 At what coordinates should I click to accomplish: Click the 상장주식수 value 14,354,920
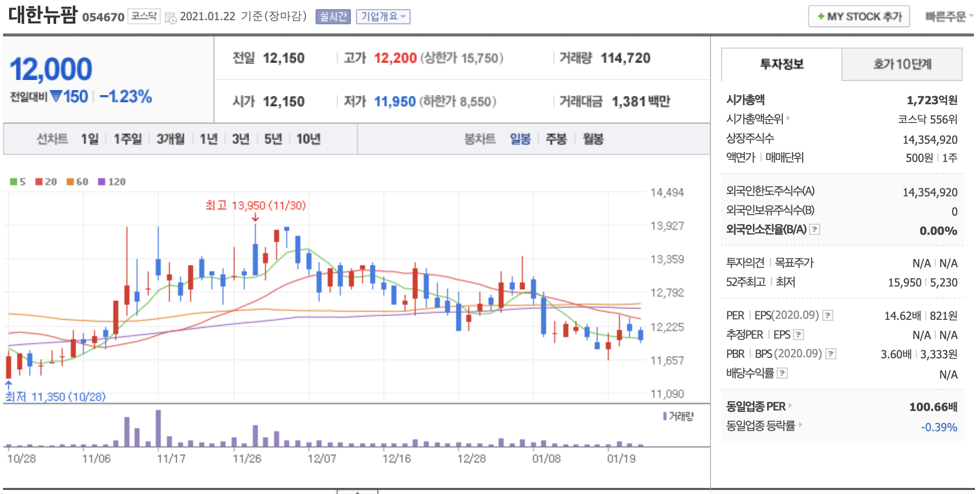[x=930, y=140]
